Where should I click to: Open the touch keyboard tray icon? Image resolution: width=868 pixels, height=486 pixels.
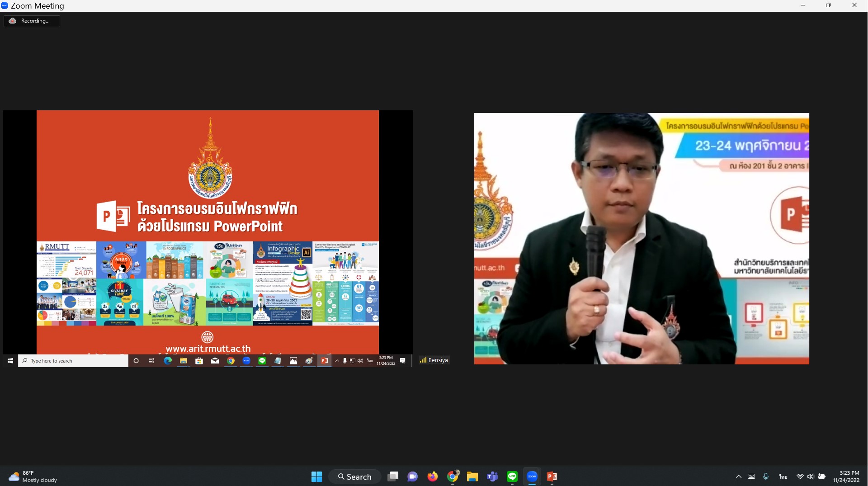coord(751,477)
